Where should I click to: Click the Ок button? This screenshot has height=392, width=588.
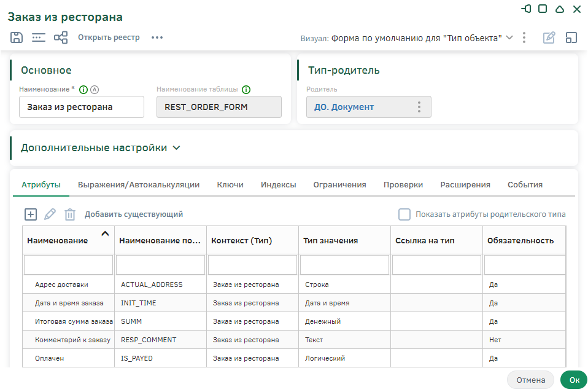pos(574,380)
